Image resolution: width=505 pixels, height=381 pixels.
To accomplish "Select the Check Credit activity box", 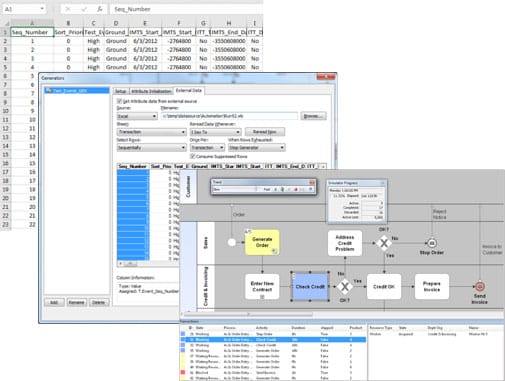I will point(310,287).
